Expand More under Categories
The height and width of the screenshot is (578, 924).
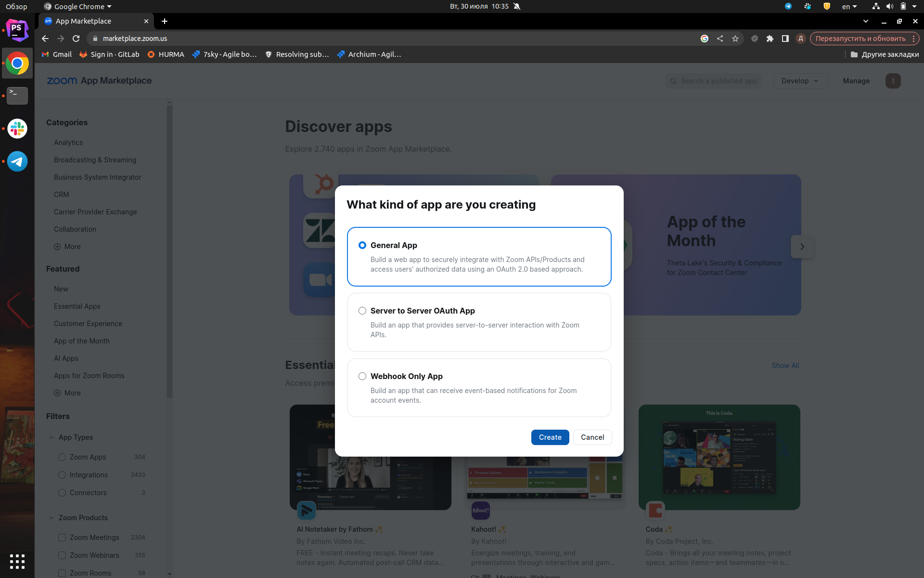[x=67, y=247]
